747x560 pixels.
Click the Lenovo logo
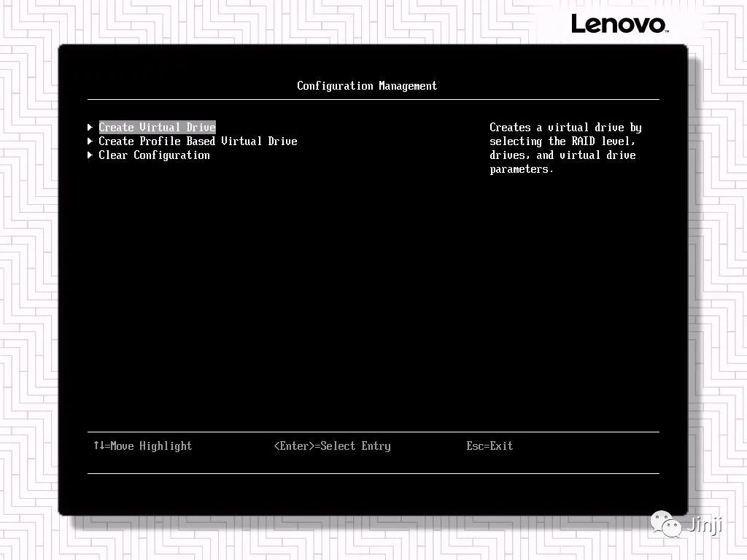(620, 24)
